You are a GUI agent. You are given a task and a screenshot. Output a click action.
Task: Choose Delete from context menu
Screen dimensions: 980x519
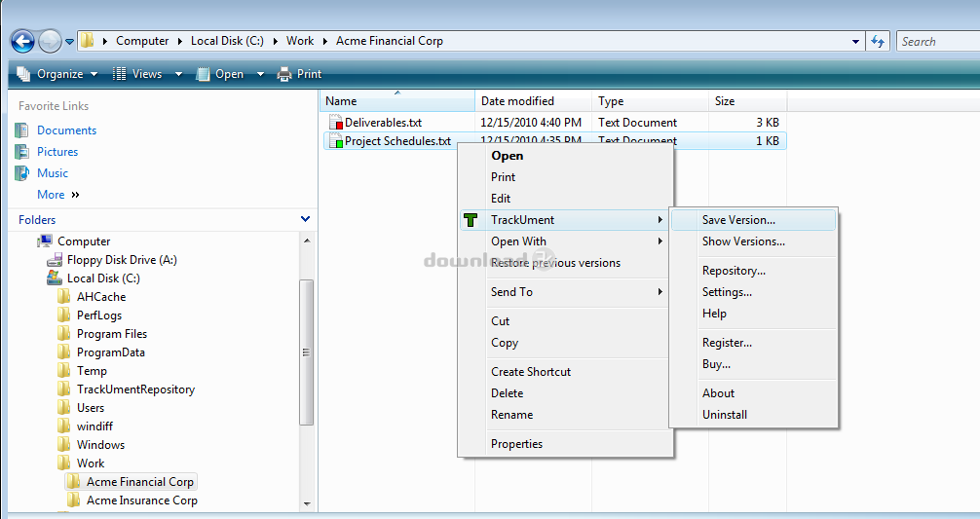pos(507,392)
